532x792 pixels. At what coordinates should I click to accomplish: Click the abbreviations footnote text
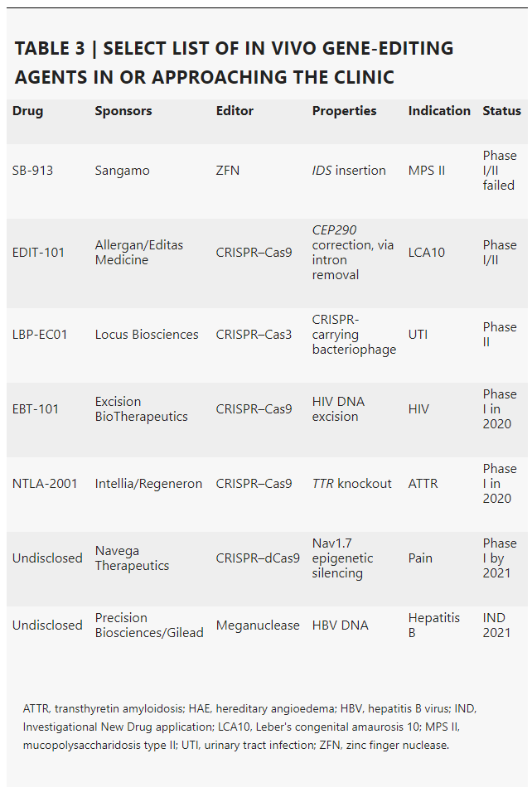point(249,727)
